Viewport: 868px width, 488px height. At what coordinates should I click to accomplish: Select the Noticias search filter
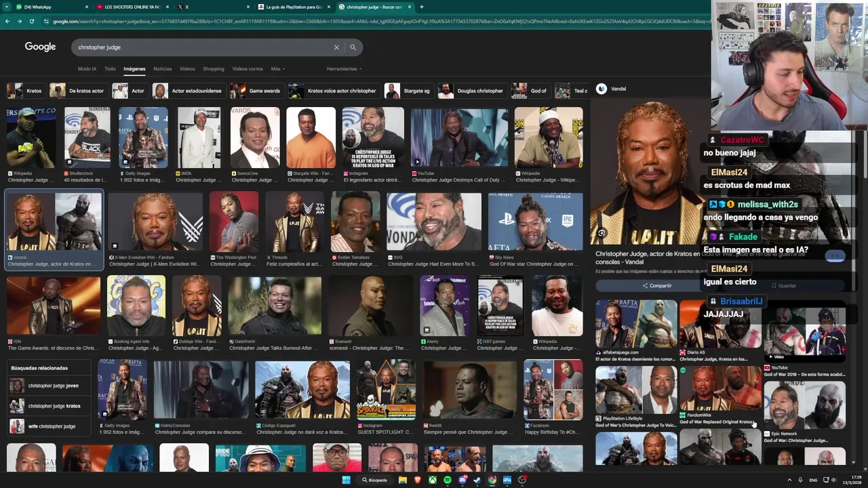click(x=163, y=68)
